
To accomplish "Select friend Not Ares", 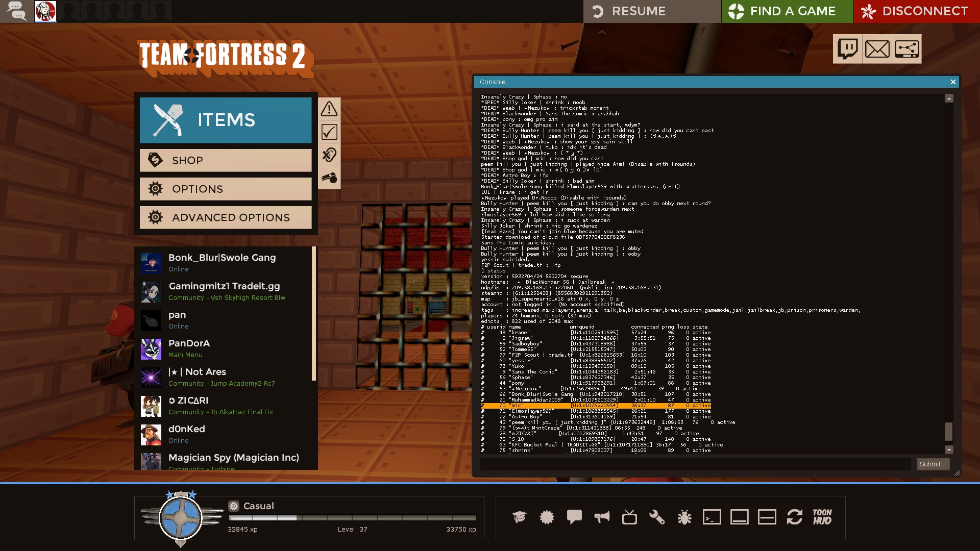I will 225,377.
